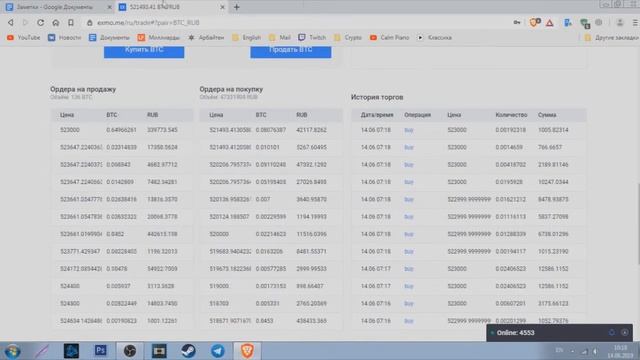Switch to Brave browser in taskbar

click(247, 351)
